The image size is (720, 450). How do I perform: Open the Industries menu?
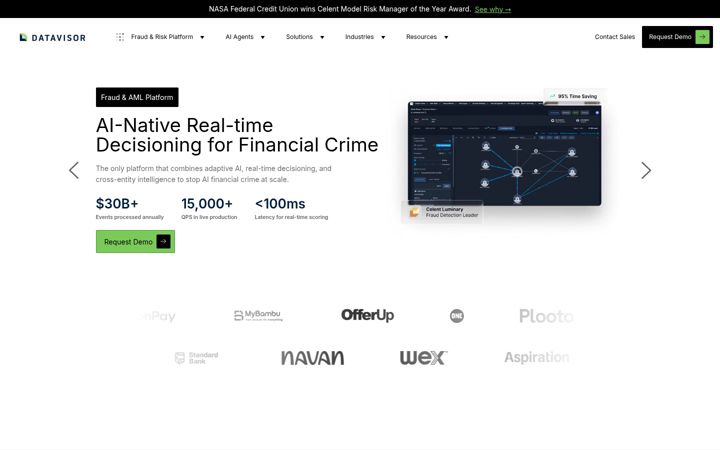[360, 37]
